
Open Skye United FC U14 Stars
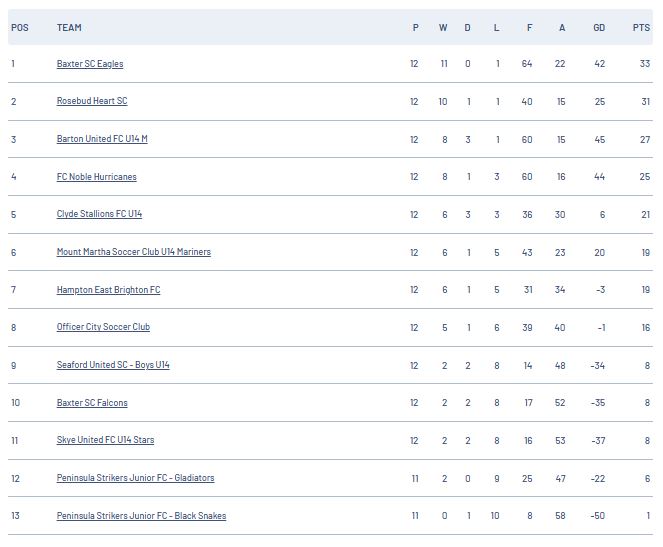coord(105,440)
